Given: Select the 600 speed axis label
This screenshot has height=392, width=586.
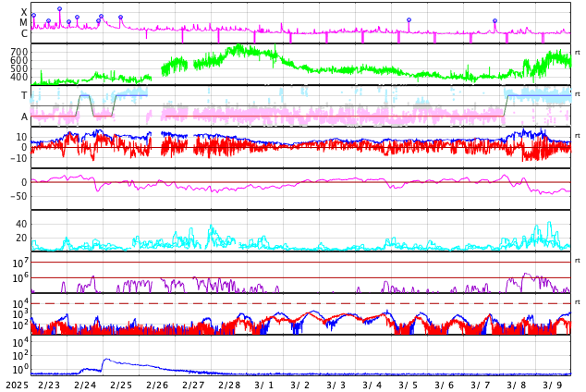Looking at the screenshot, I should [x=19, y=60].
